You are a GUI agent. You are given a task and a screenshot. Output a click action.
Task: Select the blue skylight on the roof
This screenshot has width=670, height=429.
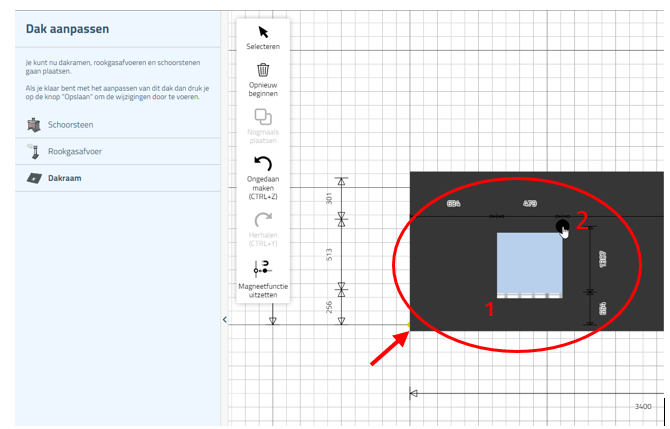pos(530,264)
